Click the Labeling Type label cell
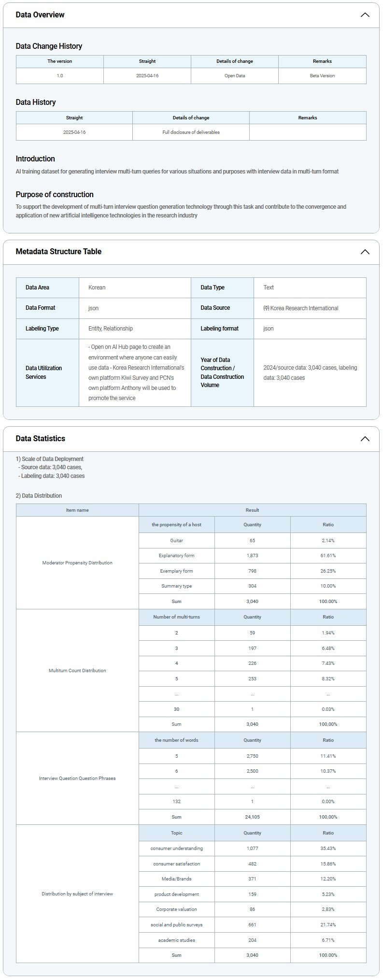Image resolution: width=383 pixels, height=980 pixels. [42, 329]
